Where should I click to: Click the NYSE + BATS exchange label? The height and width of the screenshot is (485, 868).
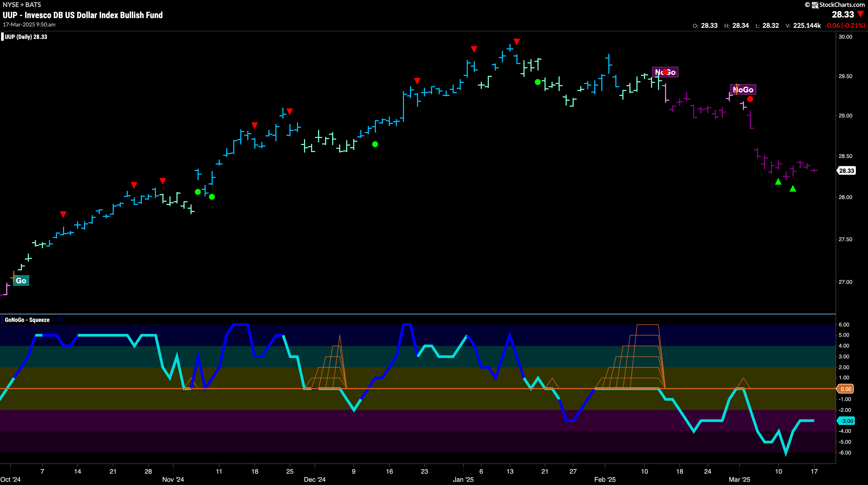point(22,5)
